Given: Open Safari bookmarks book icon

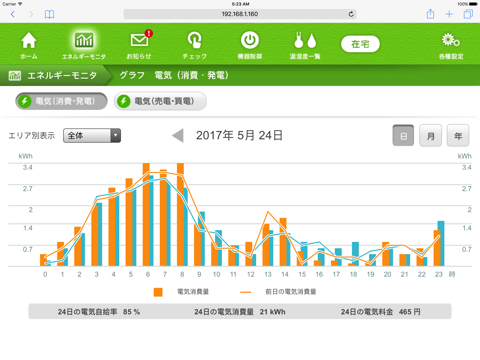Looking at the screenshot, I should pyautogui.click(x=49, y=14).
